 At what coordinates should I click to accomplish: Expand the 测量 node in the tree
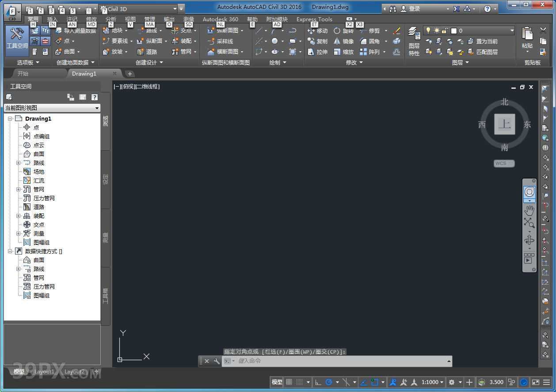[19, 233]
